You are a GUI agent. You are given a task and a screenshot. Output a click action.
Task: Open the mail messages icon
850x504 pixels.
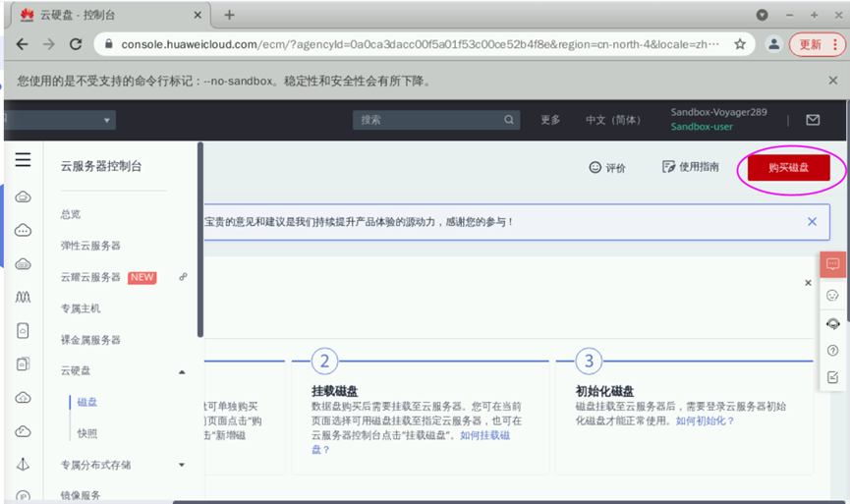pyautogui.click(x=813, y=120)
